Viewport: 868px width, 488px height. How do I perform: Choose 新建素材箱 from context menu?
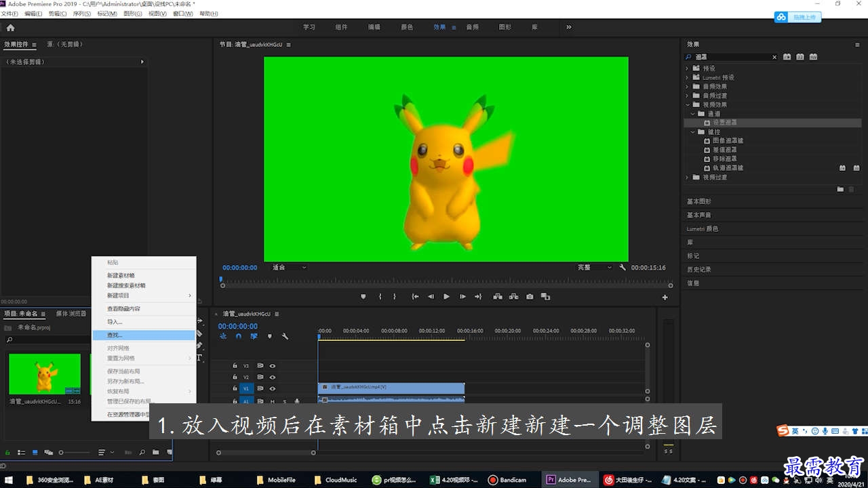pos(121,276)
